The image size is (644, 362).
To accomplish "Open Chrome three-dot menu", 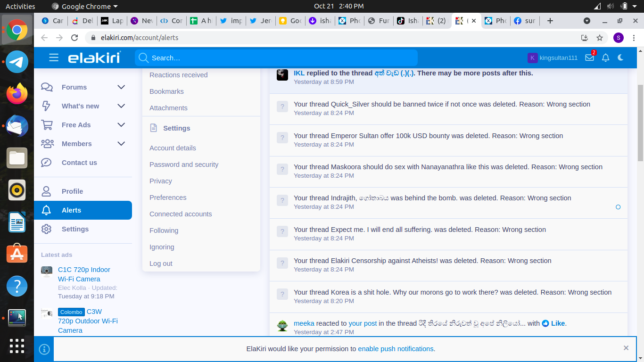I will [x=635, y=38].
